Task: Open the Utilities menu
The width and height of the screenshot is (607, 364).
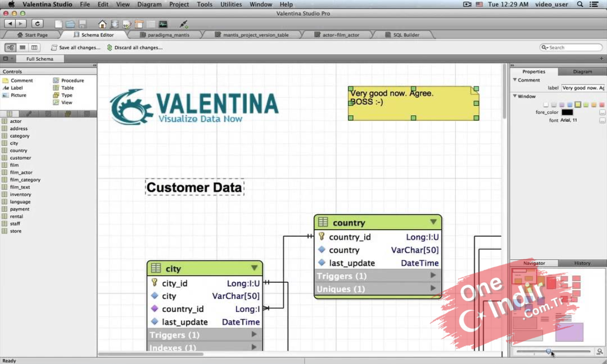Action: (231, 4)
